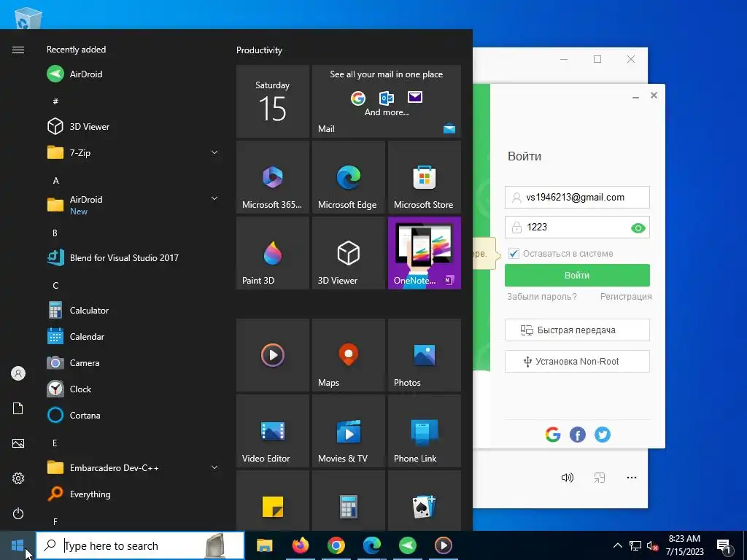Image resolution: width=747 pixels, height=560 pixels.
Task: Click the 'Productivity' group heading
Action: tap(259, 50)
